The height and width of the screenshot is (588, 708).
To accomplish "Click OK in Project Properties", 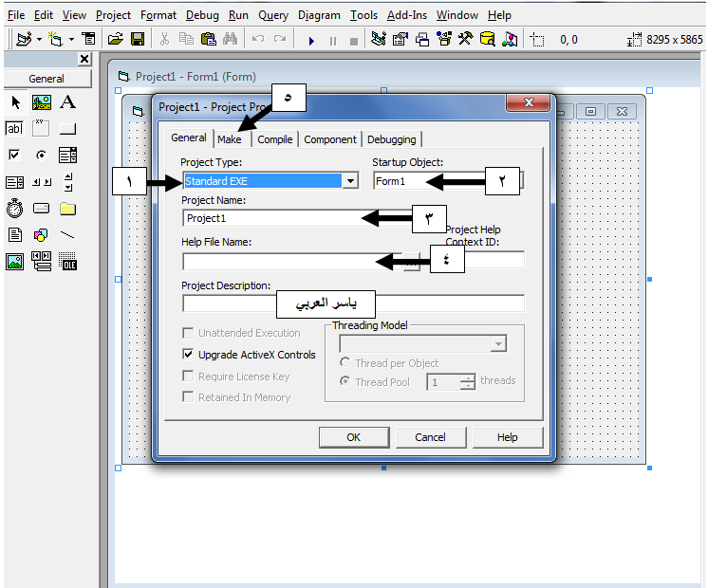I will (354, 437).
